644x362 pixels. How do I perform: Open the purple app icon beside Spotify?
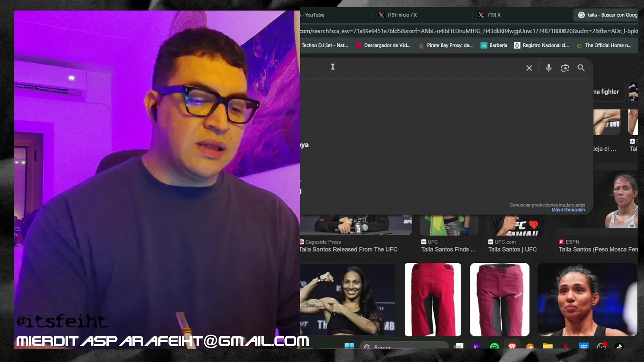[x=476, y=346]
